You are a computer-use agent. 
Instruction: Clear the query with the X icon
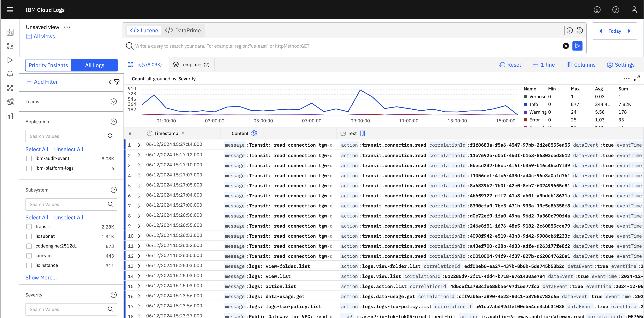pyautogui.click(x=566, y=46)
